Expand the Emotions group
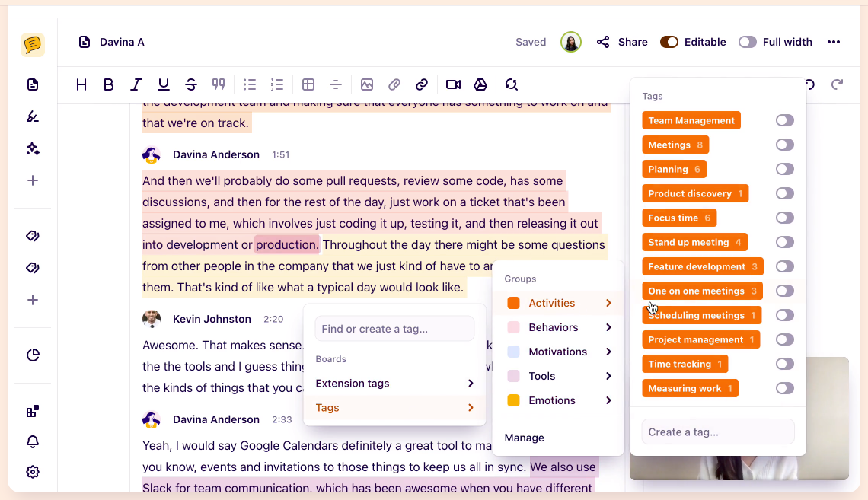The width and height of the screenshot is (868, 500). [x=552, y=400]
